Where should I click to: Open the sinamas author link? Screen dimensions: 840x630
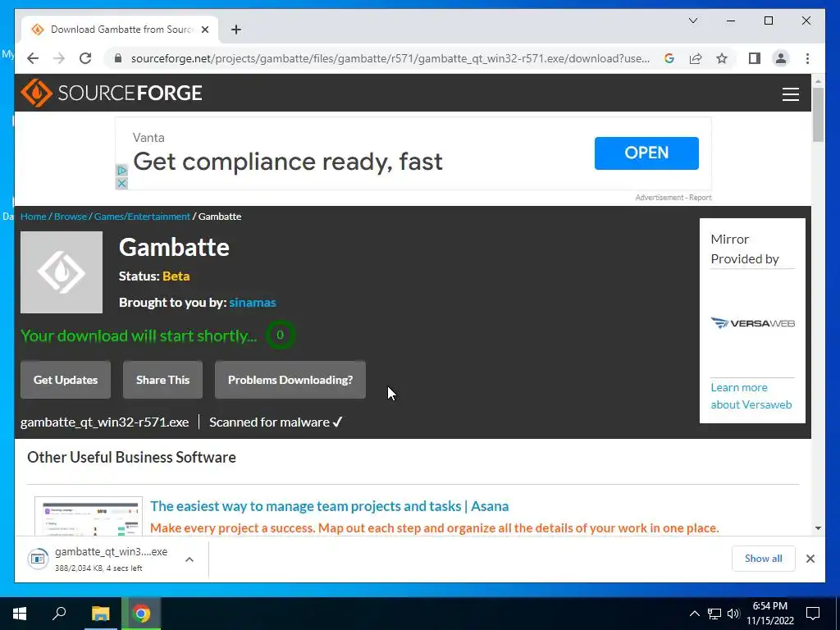(253, 303)
